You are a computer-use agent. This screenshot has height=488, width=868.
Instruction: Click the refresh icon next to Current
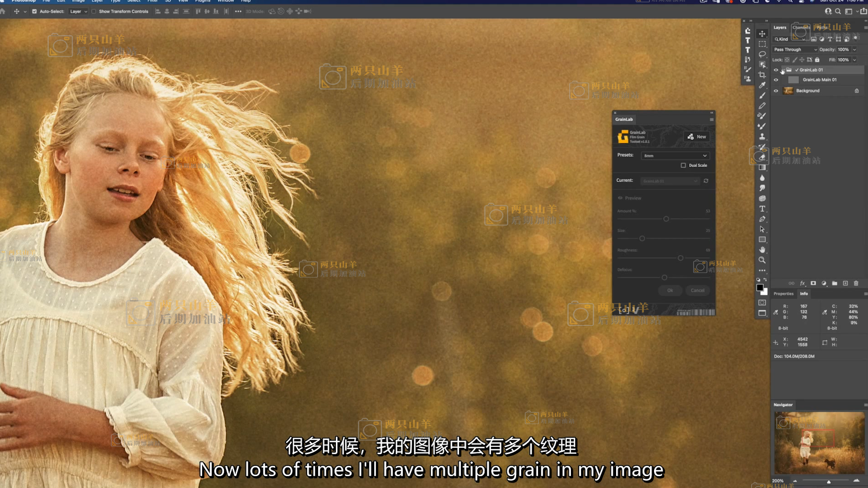point(706,181)
